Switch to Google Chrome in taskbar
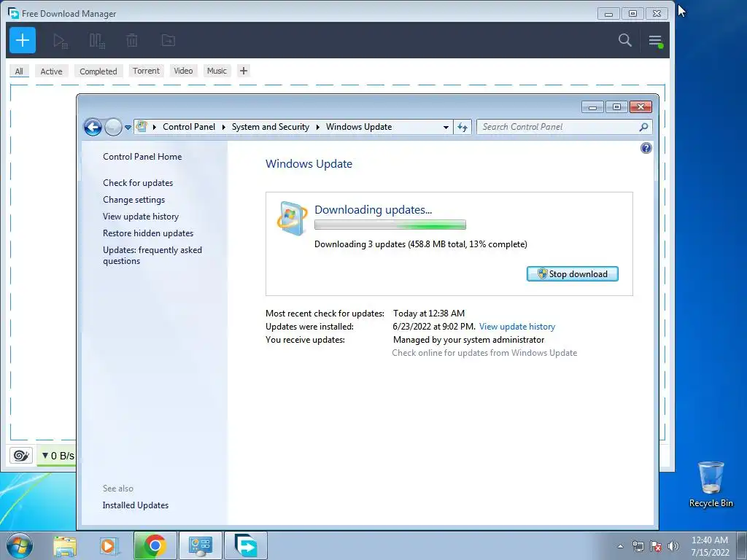Screen dimensions: 747x560 (155, 545)
